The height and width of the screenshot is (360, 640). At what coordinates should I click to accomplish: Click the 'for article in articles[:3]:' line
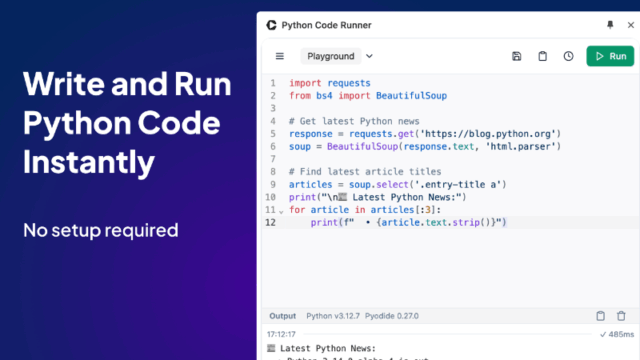tap(365, 209)
